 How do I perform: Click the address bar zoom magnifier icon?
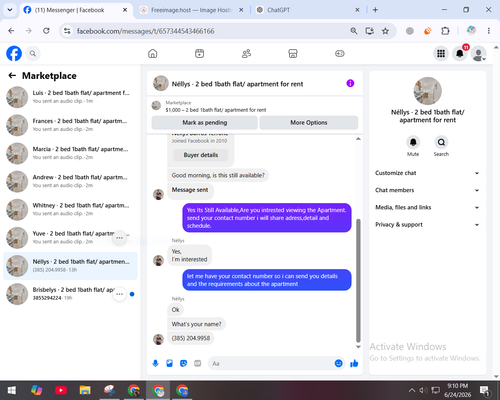tap(354, 31)
